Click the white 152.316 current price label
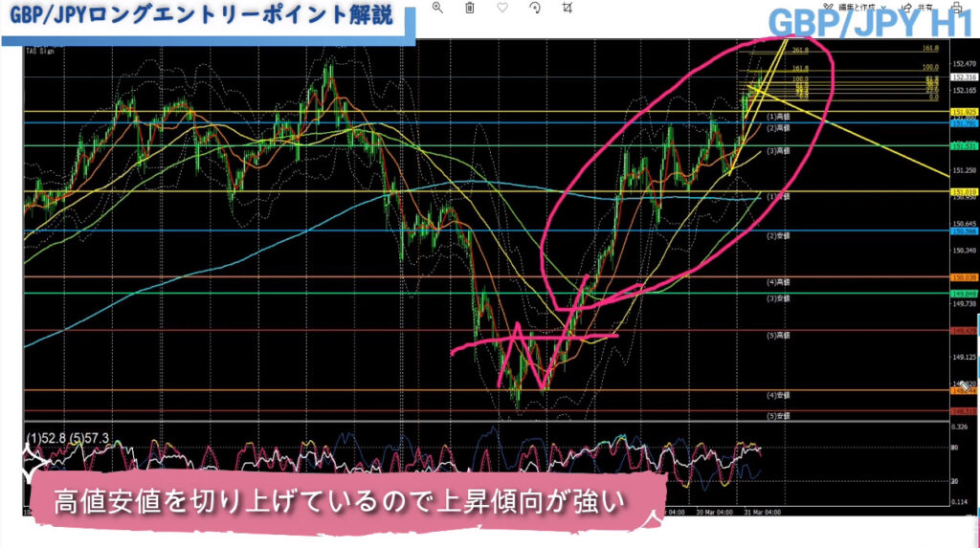980x548 pixels. click(962, 77)
